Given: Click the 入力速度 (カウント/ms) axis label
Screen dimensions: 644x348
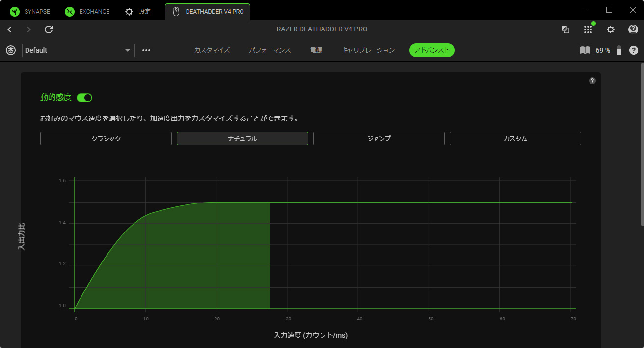Looking at the screenshot, I should coord(311,335).
